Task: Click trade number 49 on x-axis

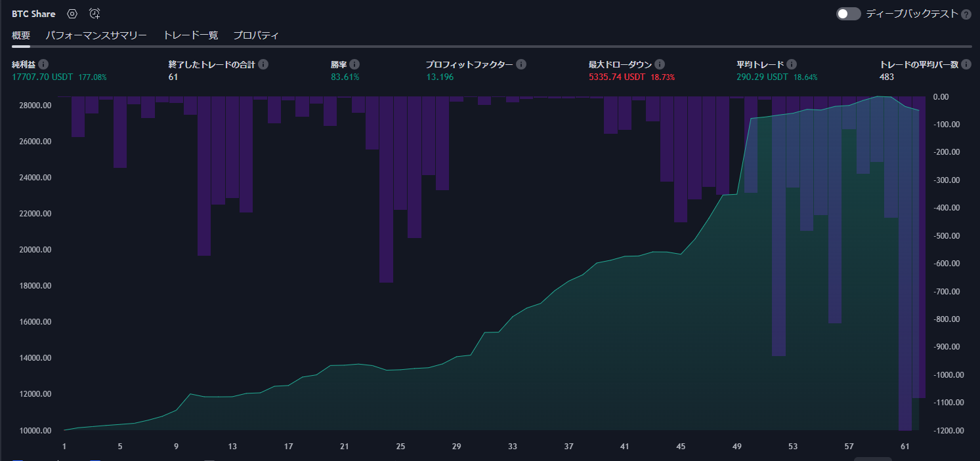Action: point(737,447)
